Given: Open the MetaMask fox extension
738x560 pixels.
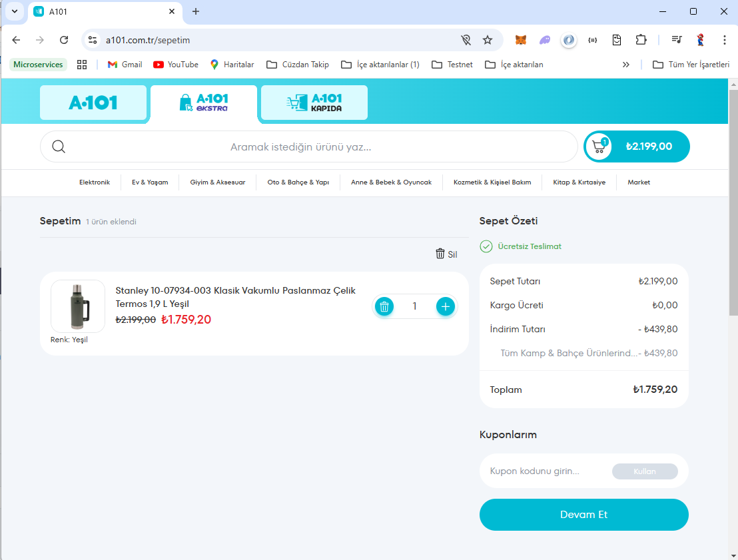Looking at the screenshot, I should [521, 40].
